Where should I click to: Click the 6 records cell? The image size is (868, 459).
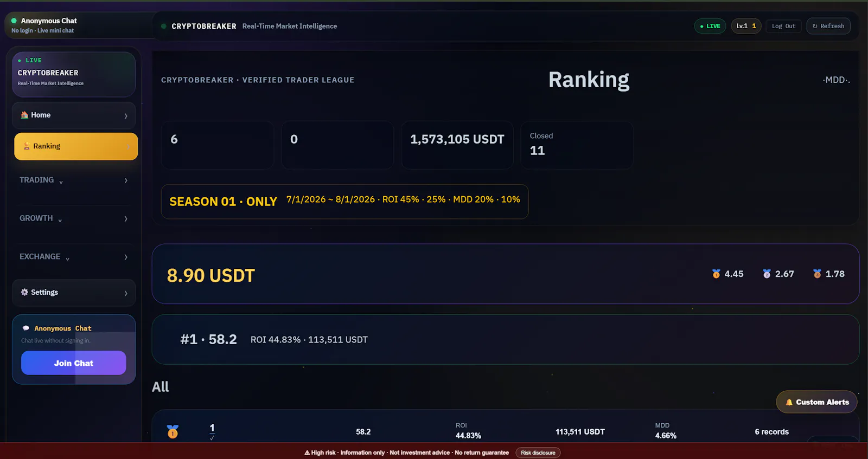coord(771,432)
